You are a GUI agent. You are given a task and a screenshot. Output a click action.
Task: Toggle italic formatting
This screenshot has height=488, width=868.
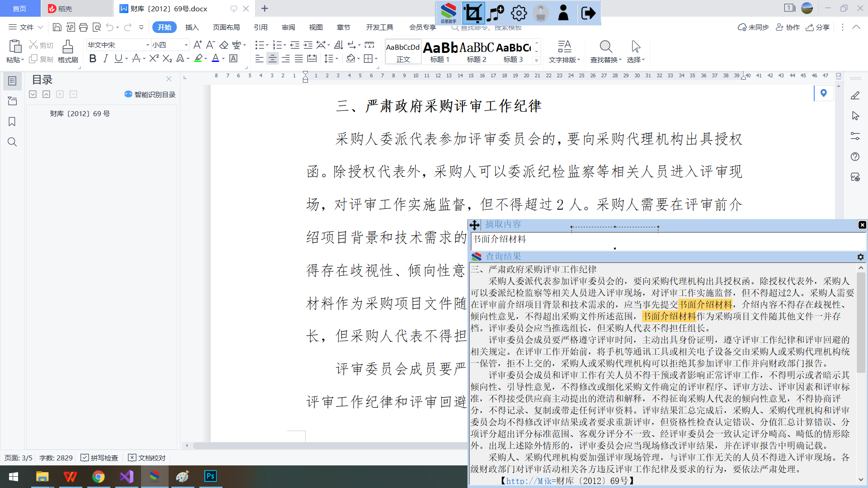pos(105,58)
